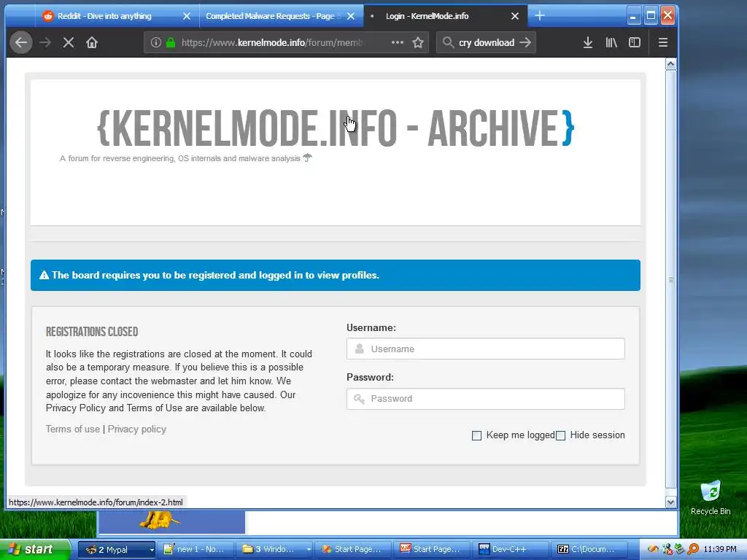Click the orange magnifier tray icon

point(693,549)
